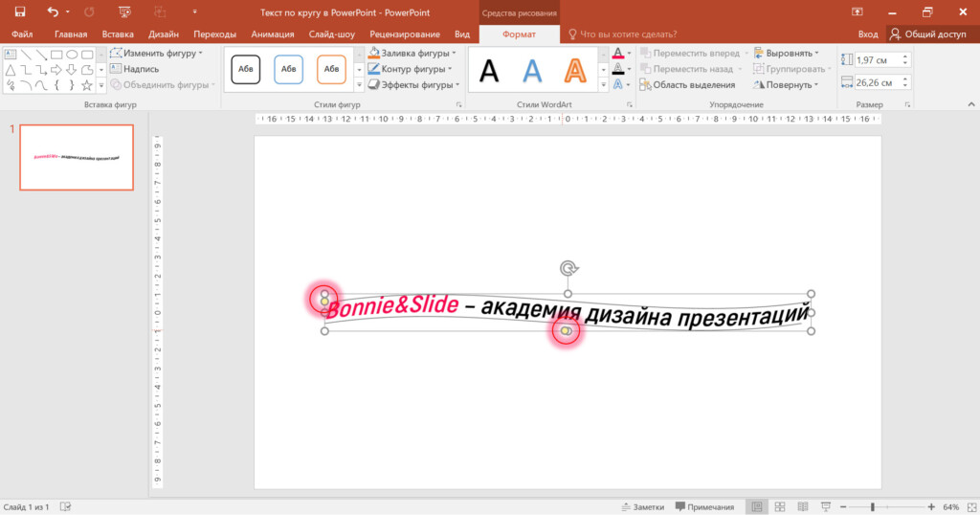Screen dimensions: 980x515
Task: Select the triangle shape
Action: 10,70
